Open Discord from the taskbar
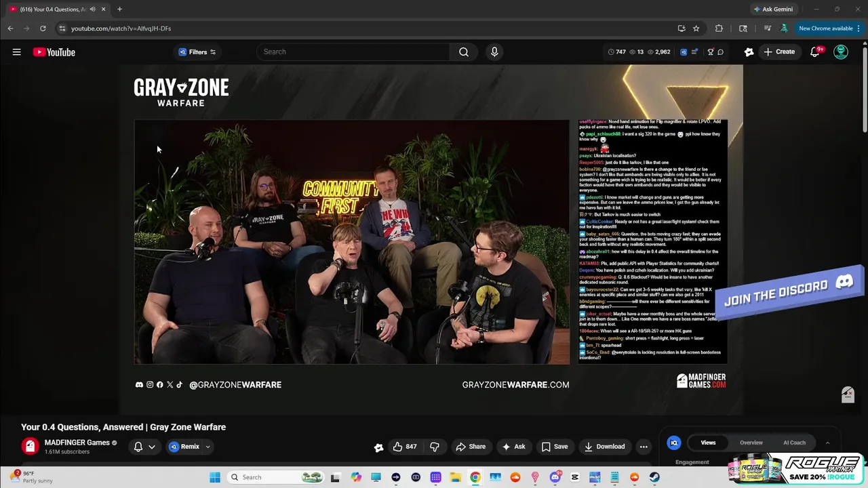The image size is (868, 488). pyautogui.click(x=555, y=477)
